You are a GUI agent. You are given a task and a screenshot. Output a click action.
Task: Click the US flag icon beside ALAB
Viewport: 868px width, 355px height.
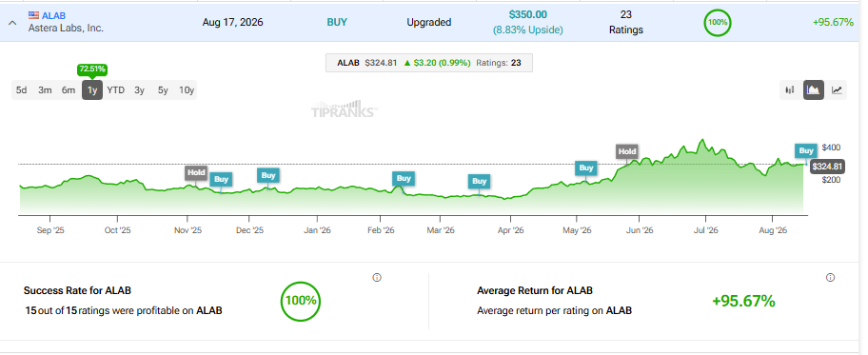[x=33, y=15]
